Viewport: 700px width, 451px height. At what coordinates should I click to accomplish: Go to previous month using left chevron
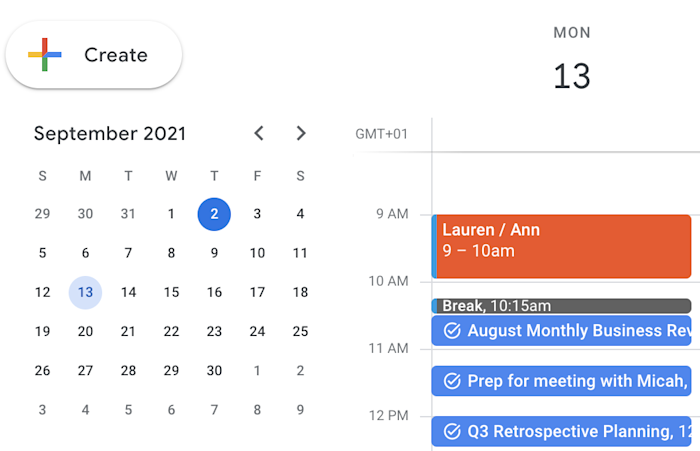(x=259, y=133)
